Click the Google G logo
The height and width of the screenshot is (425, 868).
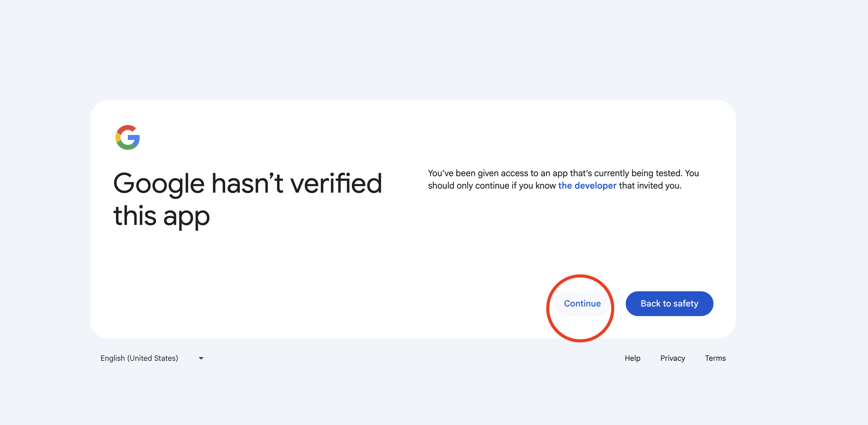point(128,137)
